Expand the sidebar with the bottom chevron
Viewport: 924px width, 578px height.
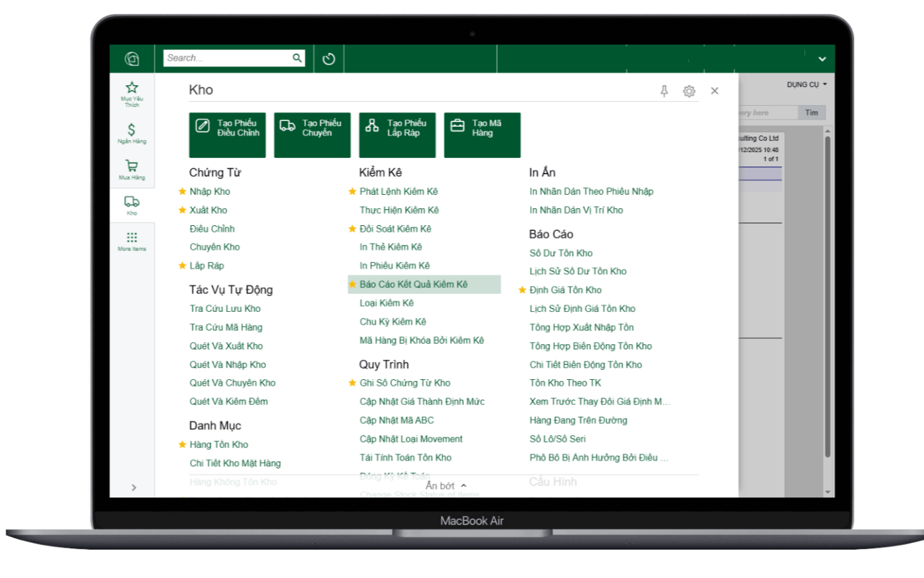(x=134, y=488)
